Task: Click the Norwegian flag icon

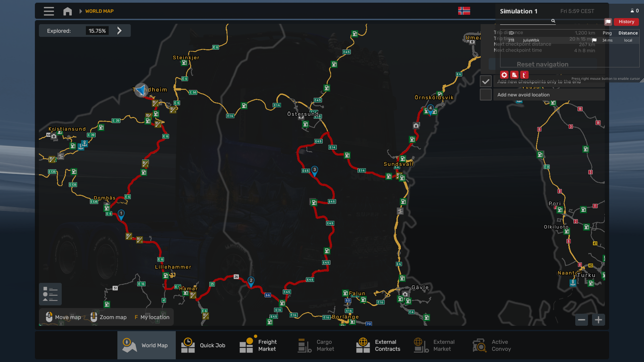Action: coord(464,11)
